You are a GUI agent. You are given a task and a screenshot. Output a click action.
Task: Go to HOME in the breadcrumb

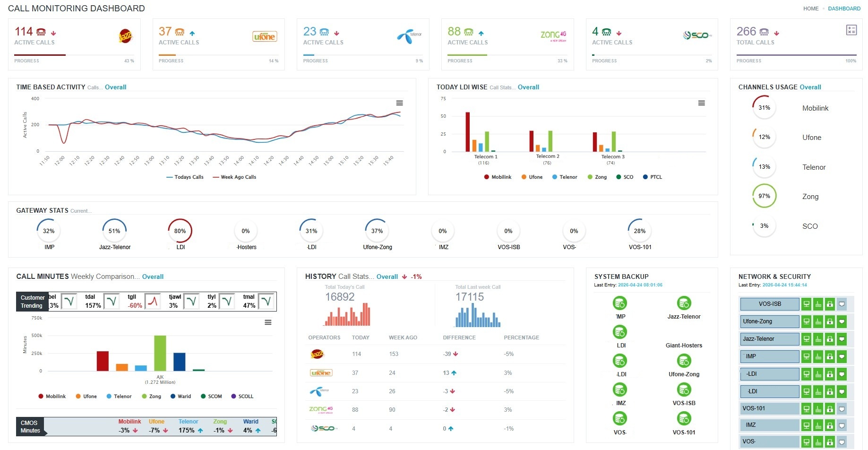811,9
